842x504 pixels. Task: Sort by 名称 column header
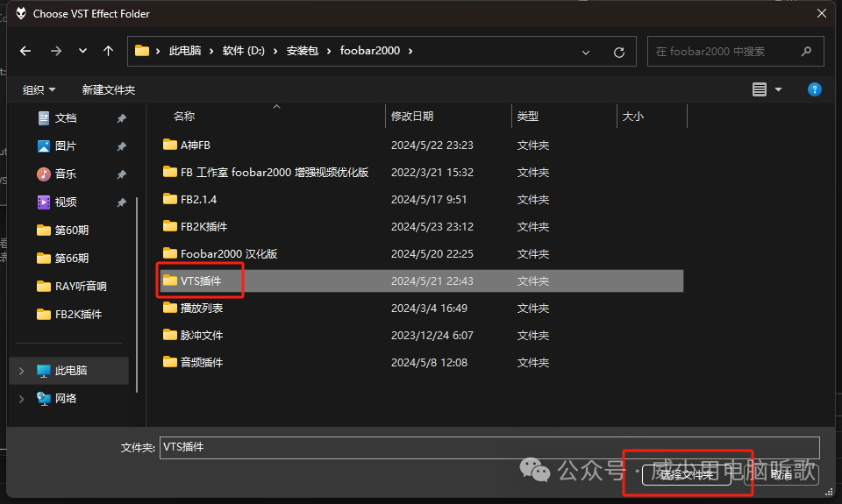[184, 116]
